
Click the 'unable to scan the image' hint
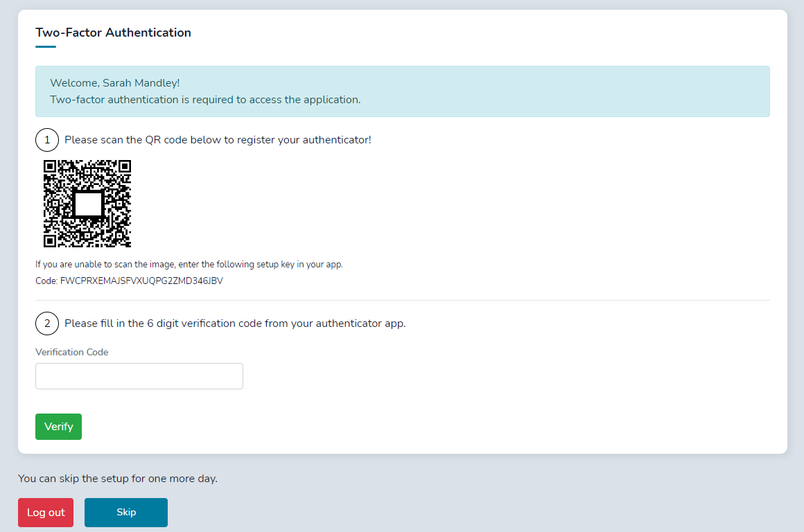coord(189,265)
